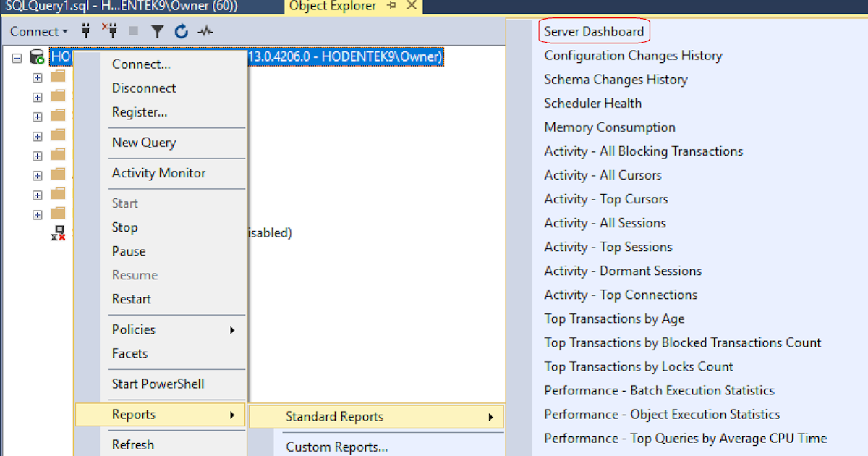Toggle auto-hide with the Object Explorer pin

click(391, 7)
